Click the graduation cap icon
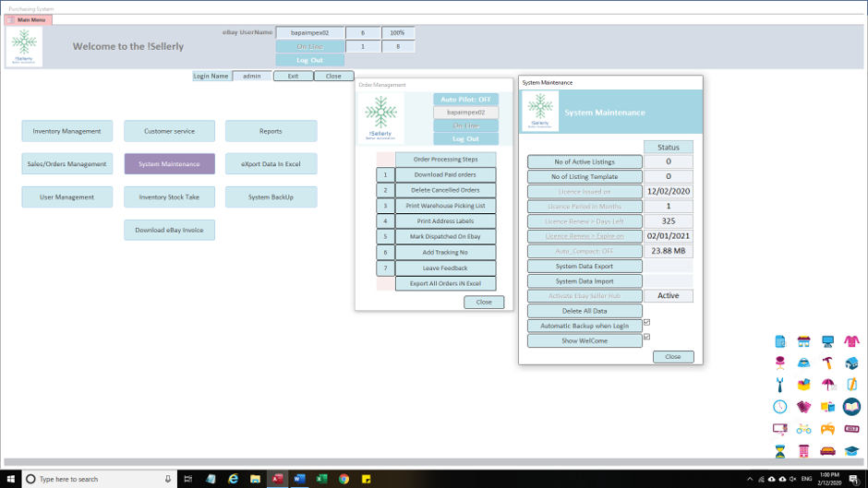 coord(851,451)
